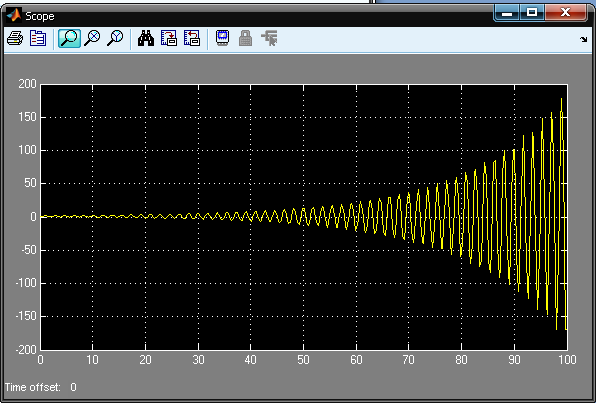This screenshot has height=403, width=596.
Task: Restore saved axes settings
Action: 192,38
